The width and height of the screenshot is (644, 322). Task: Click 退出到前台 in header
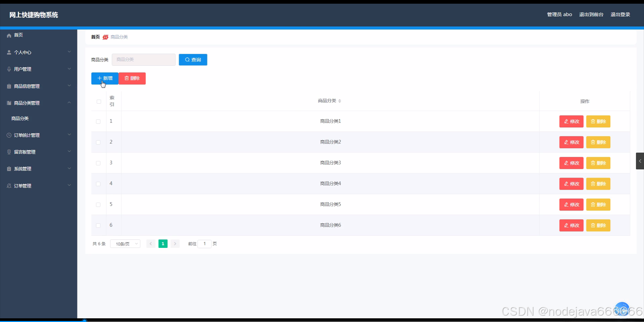591,14
